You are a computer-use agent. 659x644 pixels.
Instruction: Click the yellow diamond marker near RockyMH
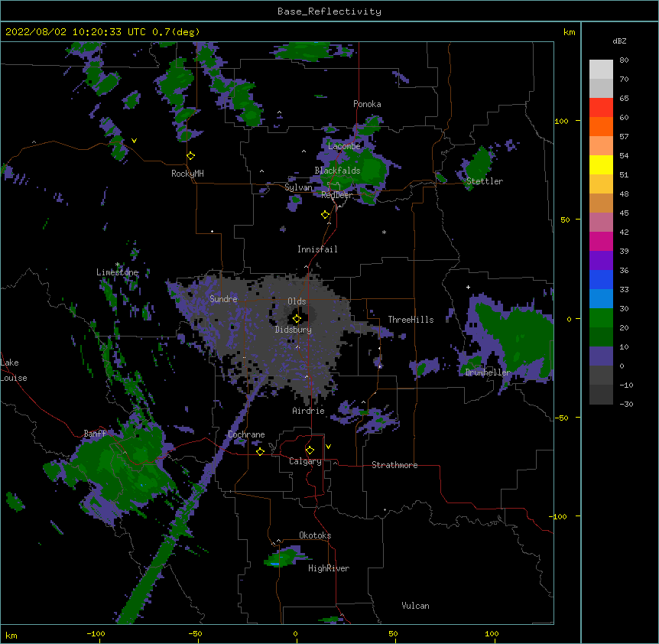point(191,156)
